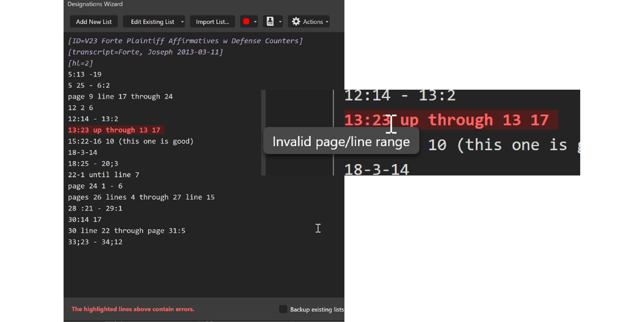The height and width of the screenshot is (322, 644).
Task: Click the Import List... button
Action: coord(212,22)
